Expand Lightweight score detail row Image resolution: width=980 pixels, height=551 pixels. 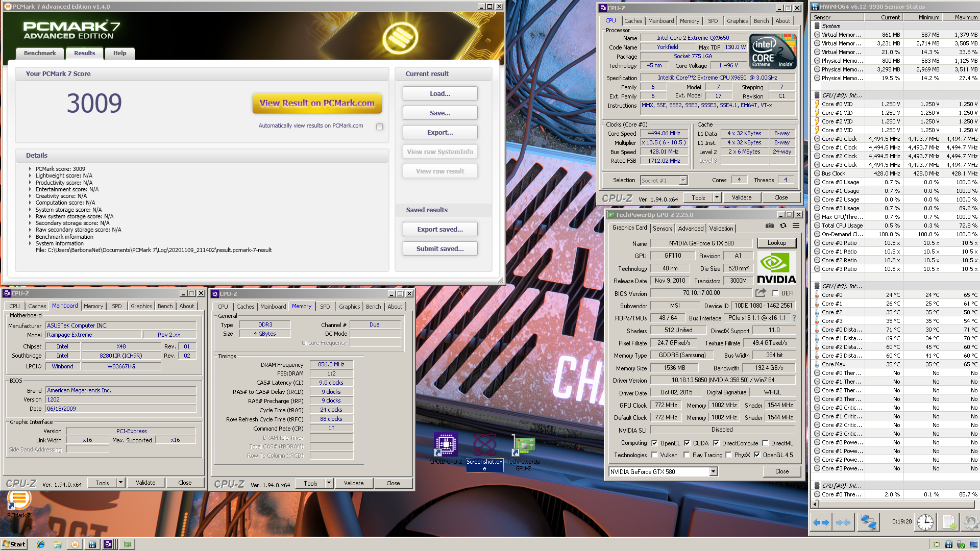pos(30,176)
